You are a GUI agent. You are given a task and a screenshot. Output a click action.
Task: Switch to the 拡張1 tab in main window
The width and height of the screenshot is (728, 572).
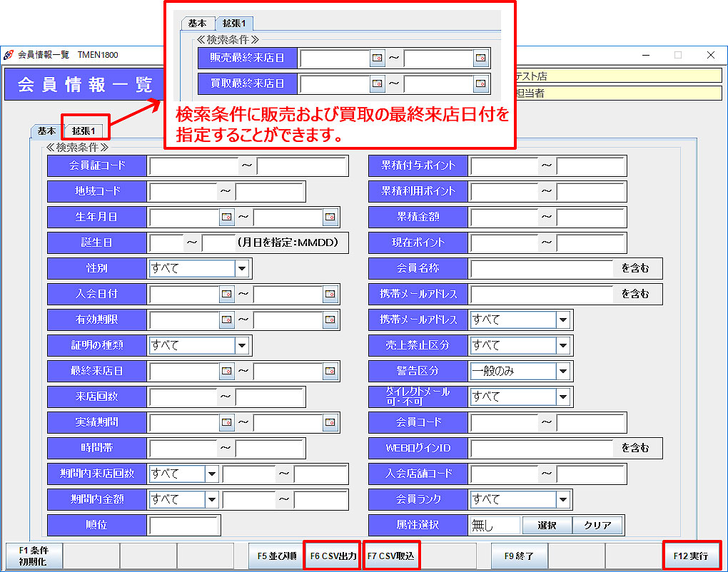pos(83,131)
